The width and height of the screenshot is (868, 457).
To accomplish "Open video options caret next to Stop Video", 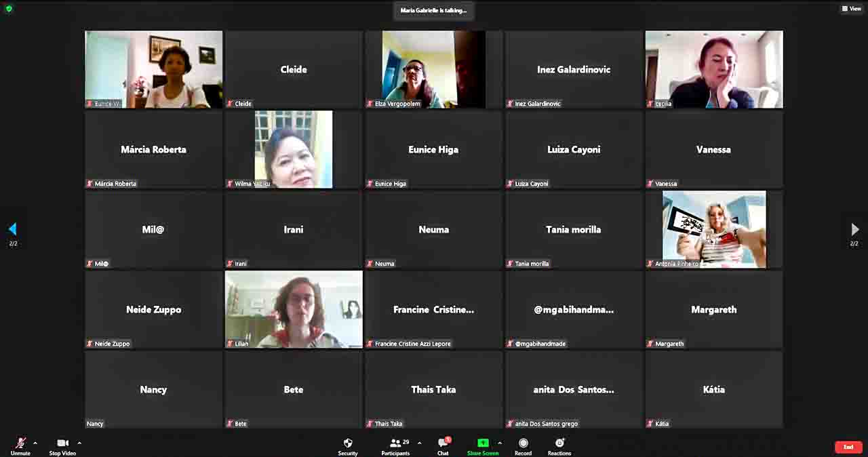I will (79, 443).
